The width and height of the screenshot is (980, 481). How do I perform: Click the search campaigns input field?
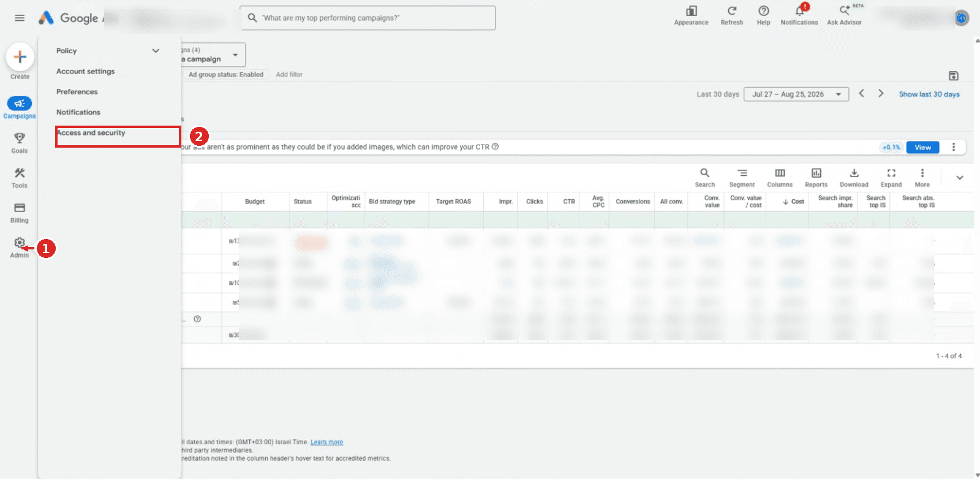[368, 18]
